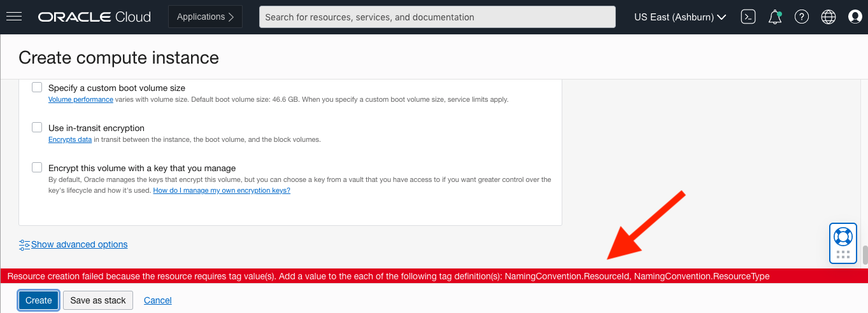Expand the Applications menu
The width and height of the screenshot is (868, 313).
tap(205, 17)
